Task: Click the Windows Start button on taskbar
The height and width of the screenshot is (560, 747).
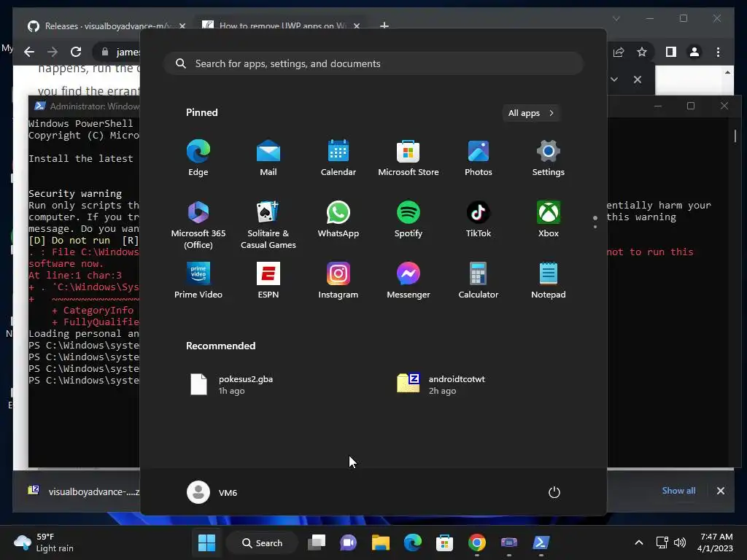Action: click(206, 542)
